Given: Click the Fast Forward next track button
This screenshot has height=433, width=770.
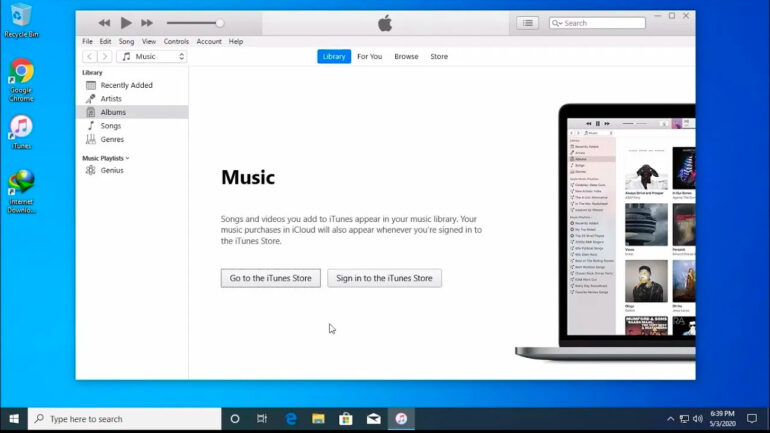Looking at the screenshot, I should click(x=147, y=23).
